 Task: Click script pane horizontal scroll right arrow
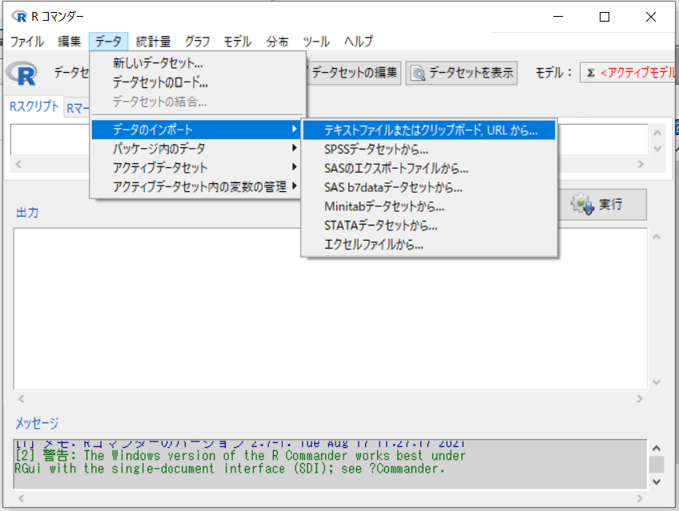coord(641,164)
